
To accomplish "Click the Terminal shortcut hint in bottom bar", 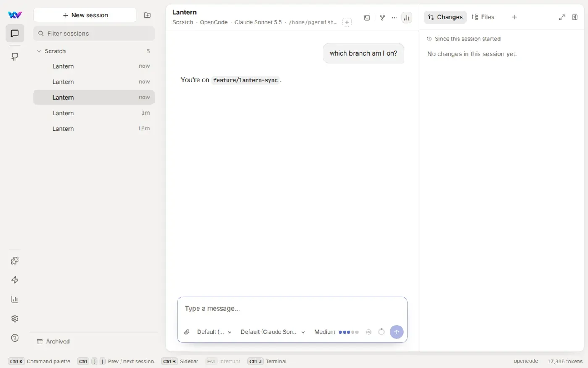I will 268,362.
